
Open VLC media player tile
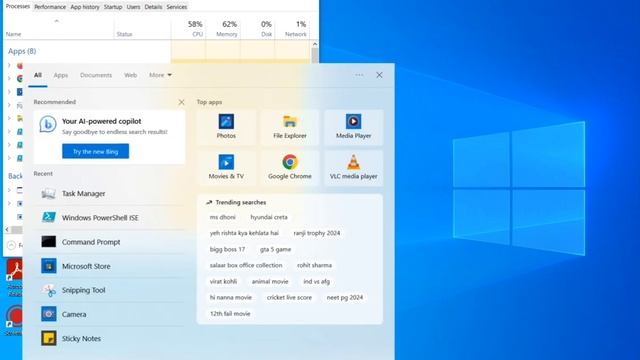[353, 168]
